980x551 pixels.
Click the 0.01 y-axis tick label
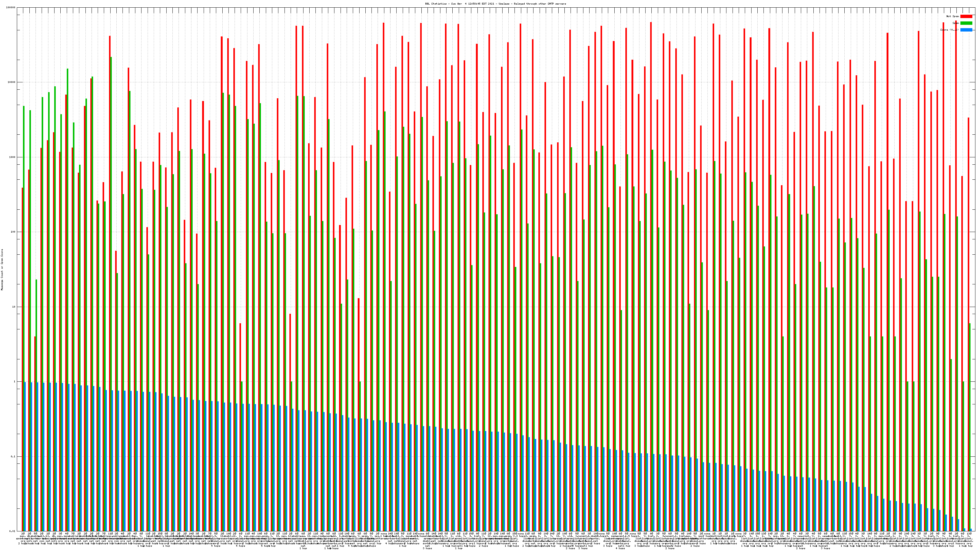click(13, 531)
